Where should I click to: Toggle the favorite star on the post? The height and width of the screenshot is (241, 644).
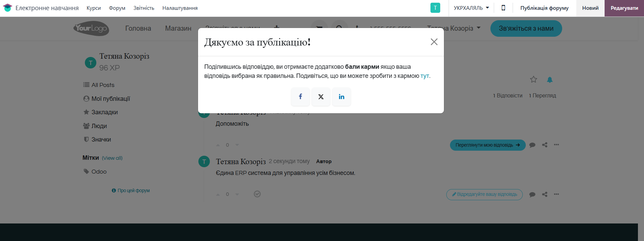coord(534,80)
